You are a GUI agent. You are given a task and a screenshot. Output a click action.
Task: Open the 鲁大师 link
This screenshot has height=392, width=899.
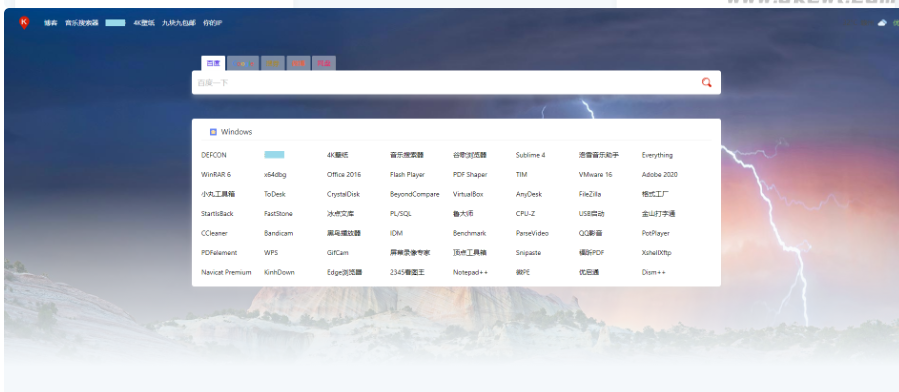[x=463, y=214]
